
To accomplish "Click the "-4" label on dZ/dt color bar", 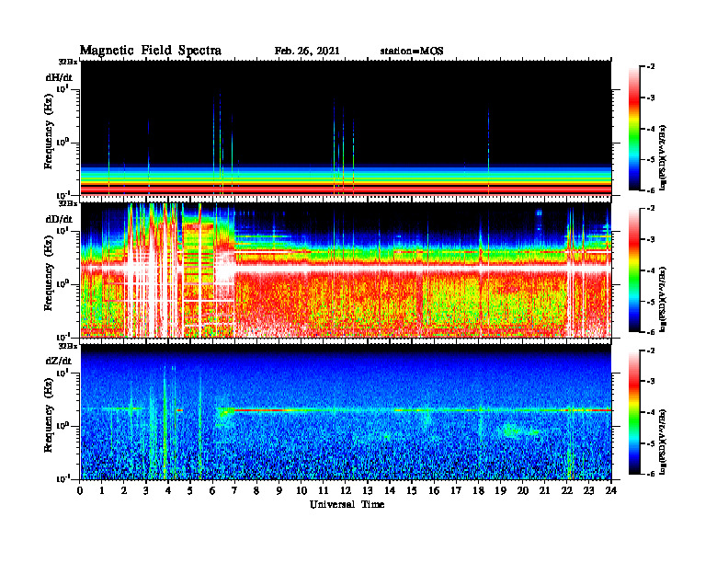I will point(651,412).
